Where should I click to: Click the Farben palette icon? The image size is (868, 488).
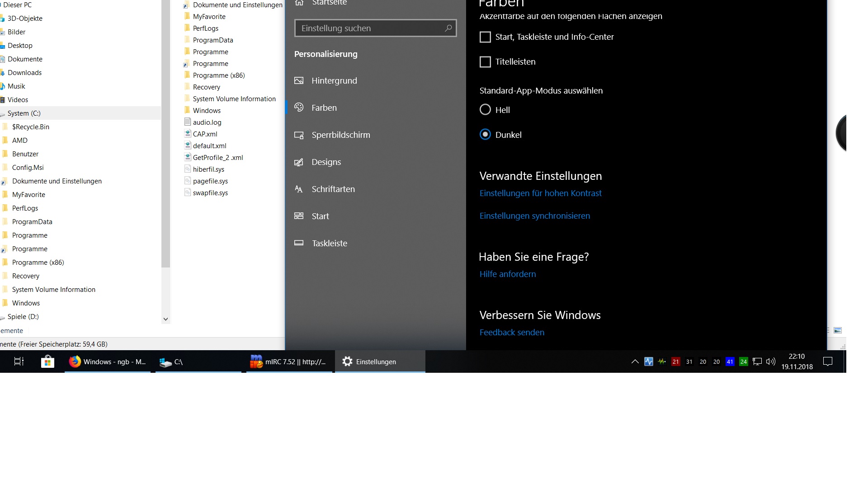[299, 108]
